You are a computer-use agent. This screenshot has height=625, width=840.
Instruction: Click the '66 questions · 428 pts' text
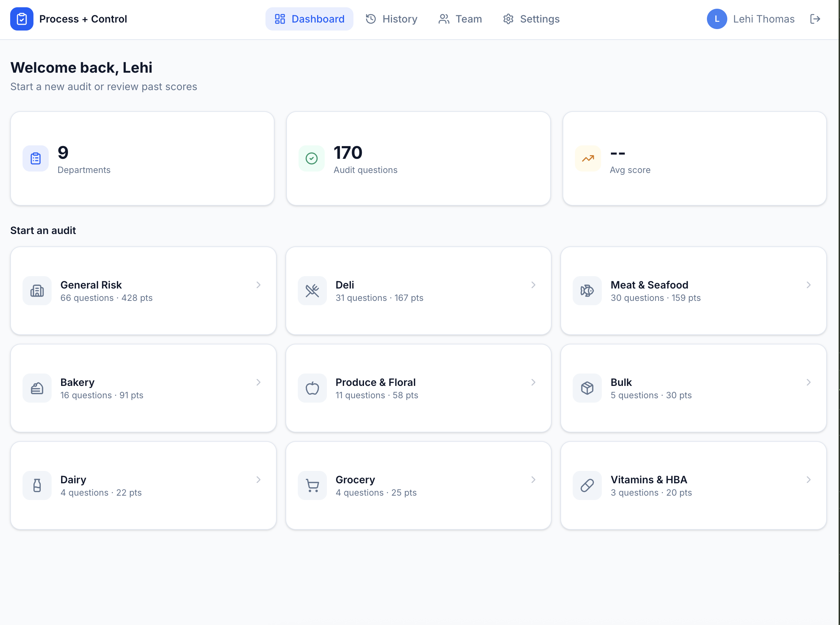107,298
